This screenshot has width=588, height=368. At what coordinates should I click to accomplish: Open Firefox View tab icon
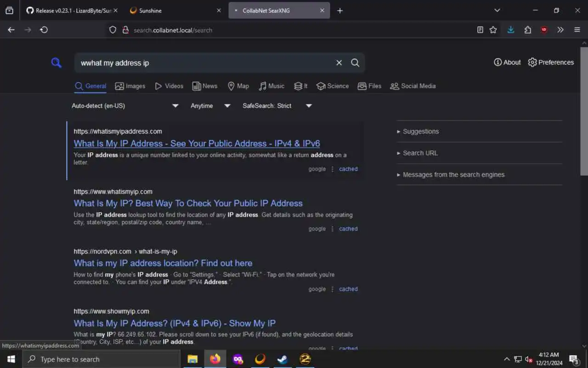(x=9, y=11)
